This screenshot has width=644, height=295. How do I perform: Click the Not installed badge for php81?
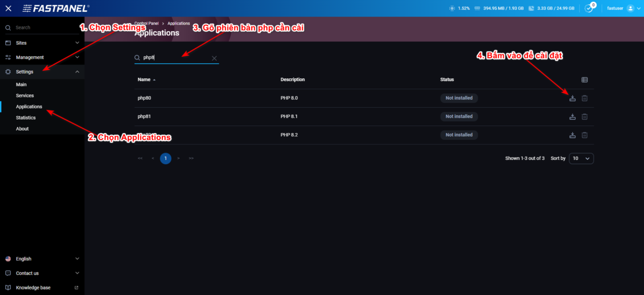459,116
